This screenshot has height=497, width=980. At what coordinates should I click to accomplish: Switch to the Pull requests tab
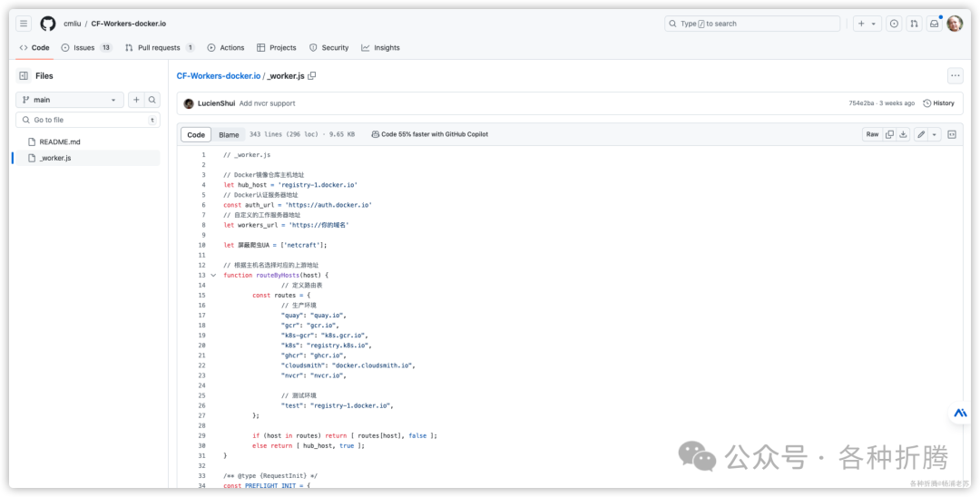(160, 47)
